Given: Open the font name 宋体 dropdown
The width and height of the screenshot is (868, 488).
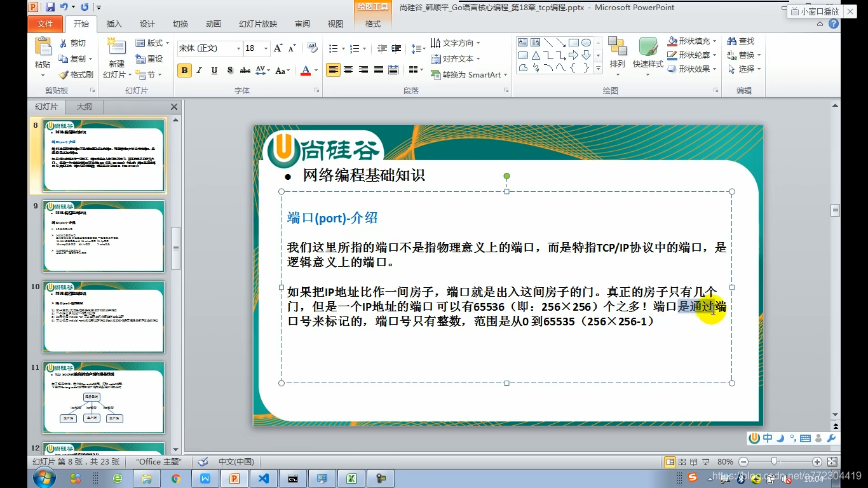Looking at the screenshot, I should [238, 48].
